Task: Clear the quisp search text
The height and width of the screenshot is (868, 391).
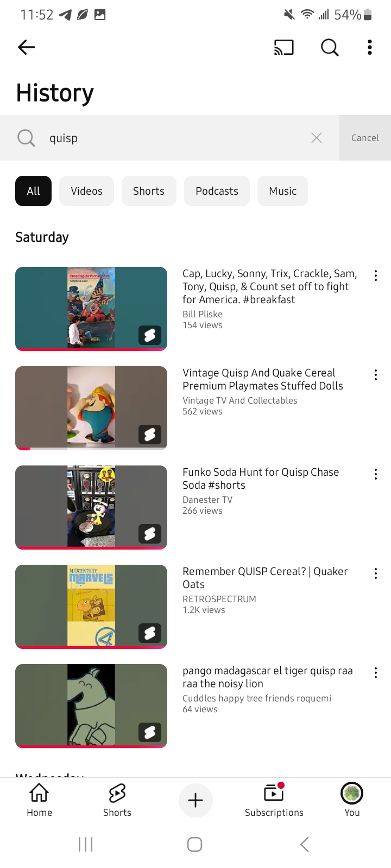Action: tap(317, 138)
